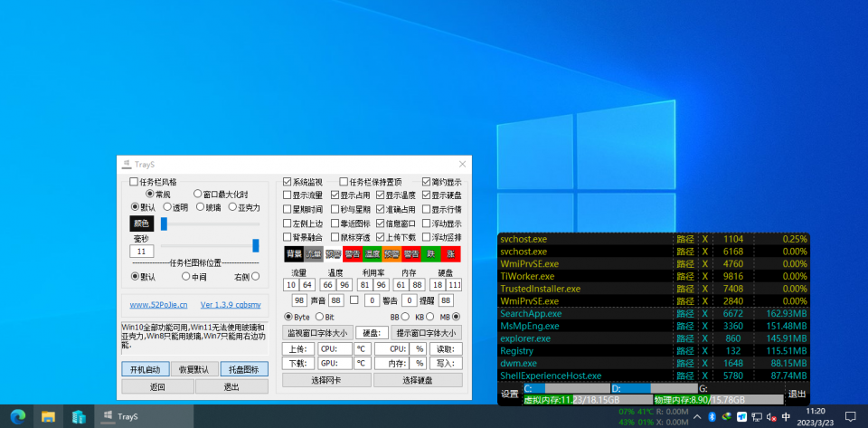Click the X kill icon for explorer.exe
Viewport: 868px width, 428px height.
[x=704, y=338]
